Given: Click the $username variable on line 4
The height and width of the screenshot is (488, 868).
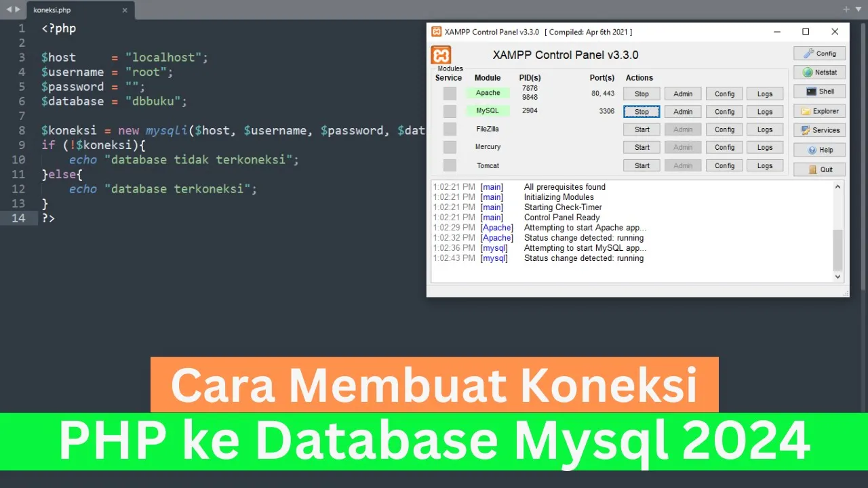Looking at the screenshot, I should point(73,72).
